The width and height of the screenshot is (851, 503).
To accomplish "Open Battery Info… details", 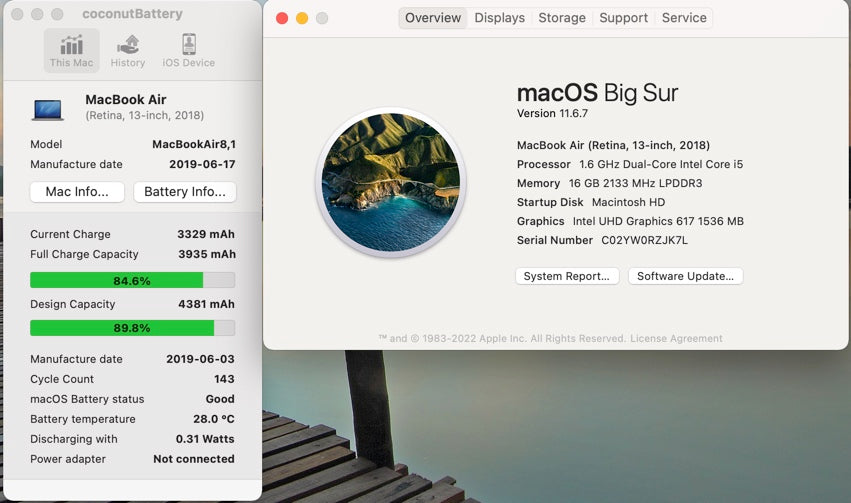I will point(185,192).
